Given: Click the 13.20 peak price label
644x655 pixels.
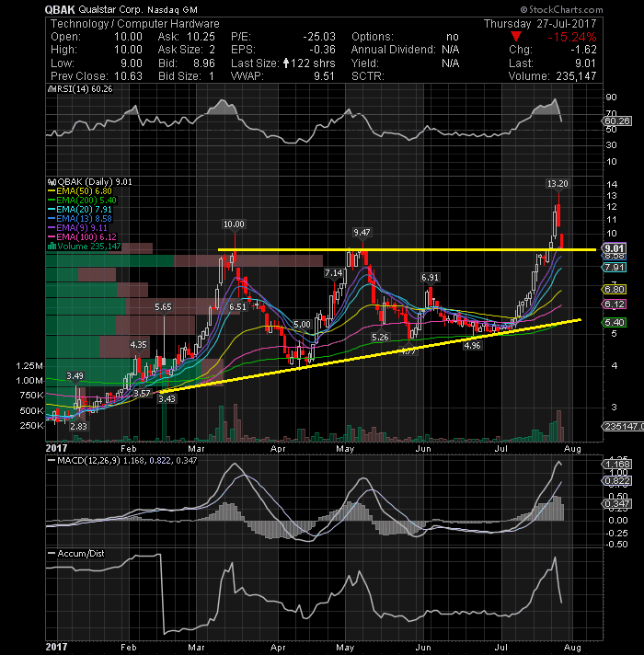Looking at the screenshot, I should [x=558, y=183].
